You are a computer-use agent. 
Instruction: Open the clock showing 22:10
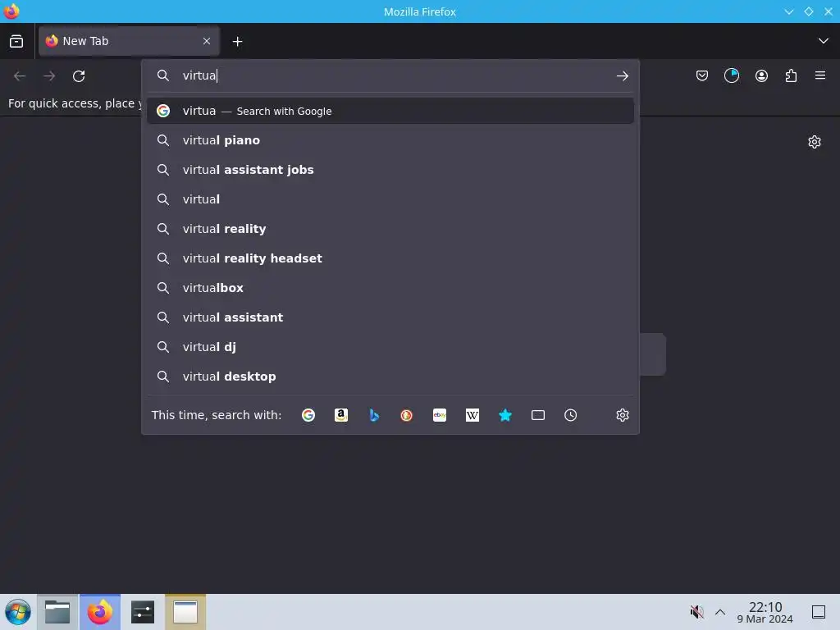tap(765, 612)
